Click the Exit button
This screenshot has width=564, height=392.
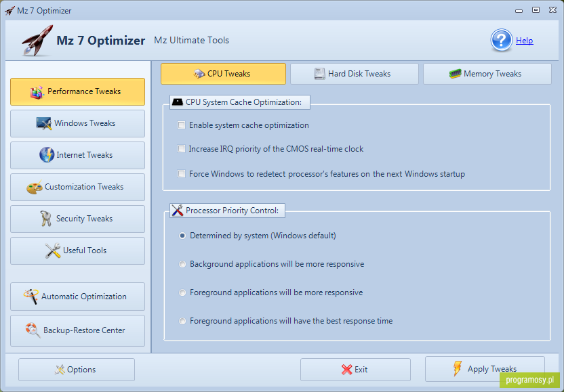[355, 370]
